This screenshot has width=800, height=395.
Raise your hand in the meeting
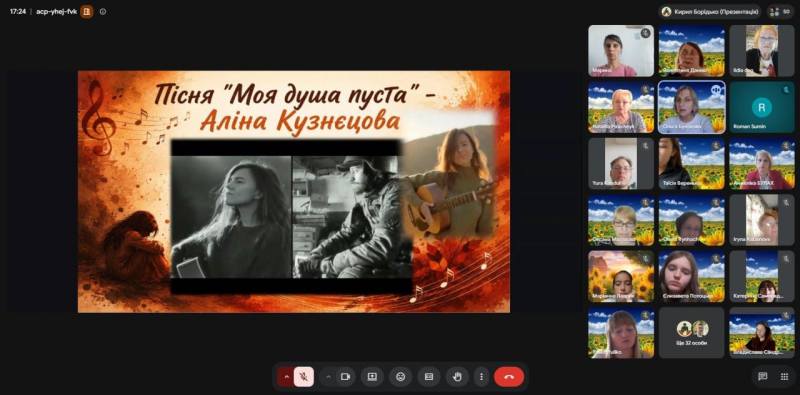(x=457, y=377)
